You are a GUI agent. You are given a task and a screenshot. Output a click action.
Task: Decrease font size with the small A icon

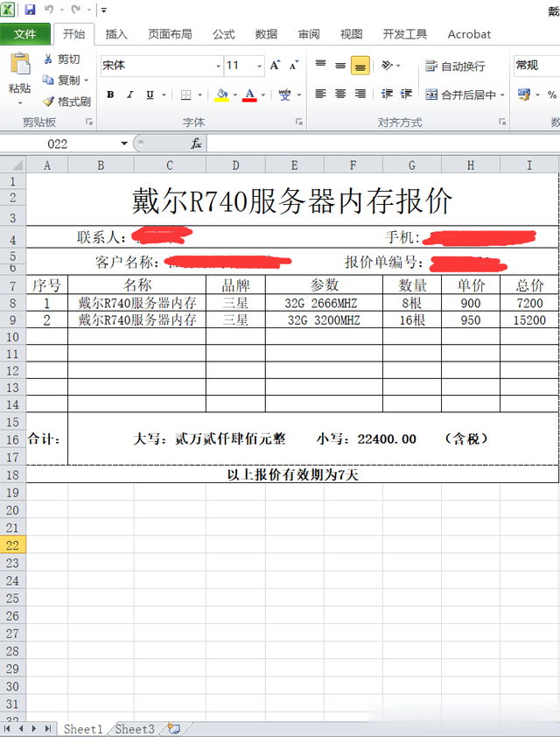click(294, 66)
